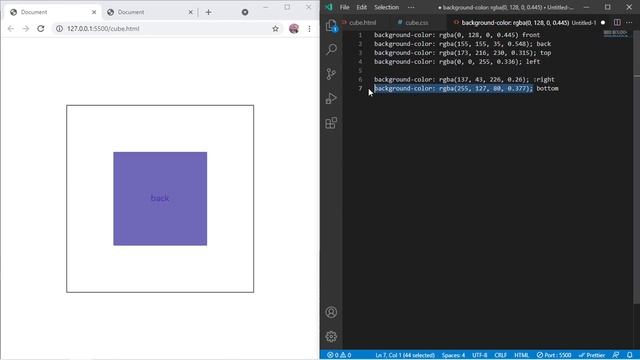
Task: Click the 'back' text on the cube
Action: 160,198
